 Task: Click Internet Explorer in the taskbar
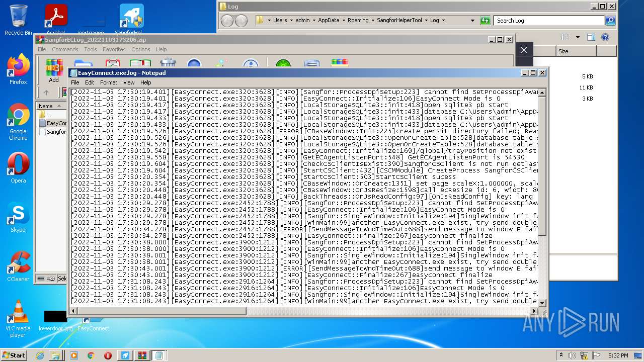[x=40, y=355]
